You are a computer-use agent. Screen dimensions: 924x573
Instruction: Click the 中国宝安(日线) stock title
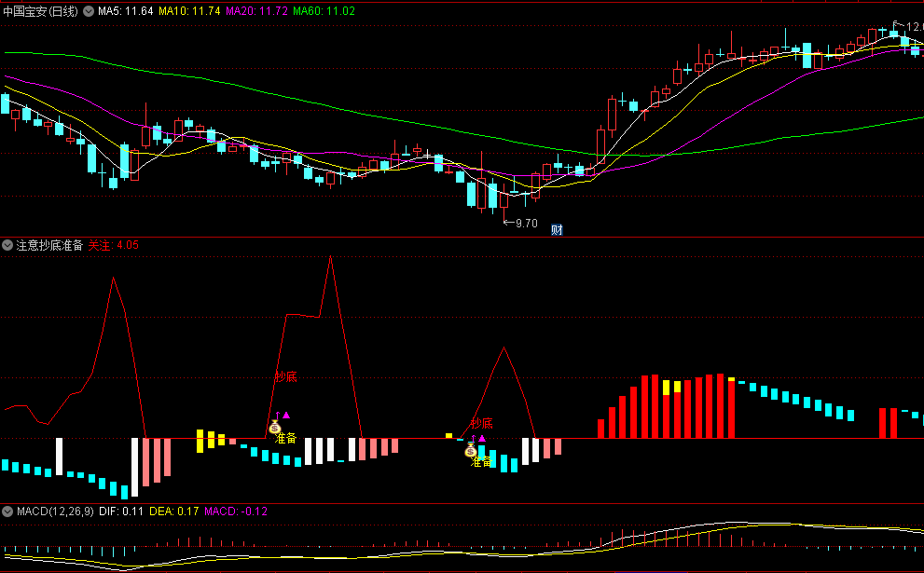[x=41, y=11]
